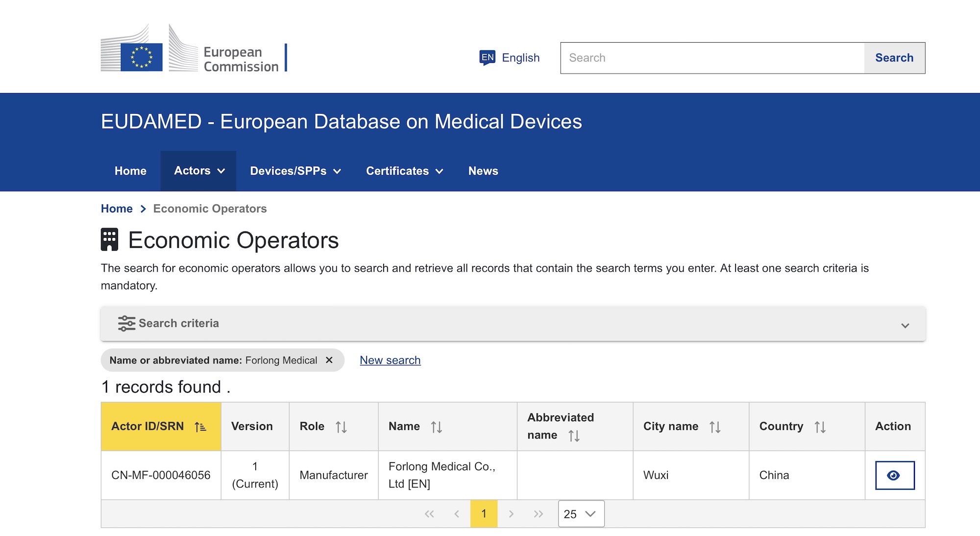980x536 pixels.
Task: Open the Devices/SPPs menu
Action: pyautogui.click(x=295, y=171)
